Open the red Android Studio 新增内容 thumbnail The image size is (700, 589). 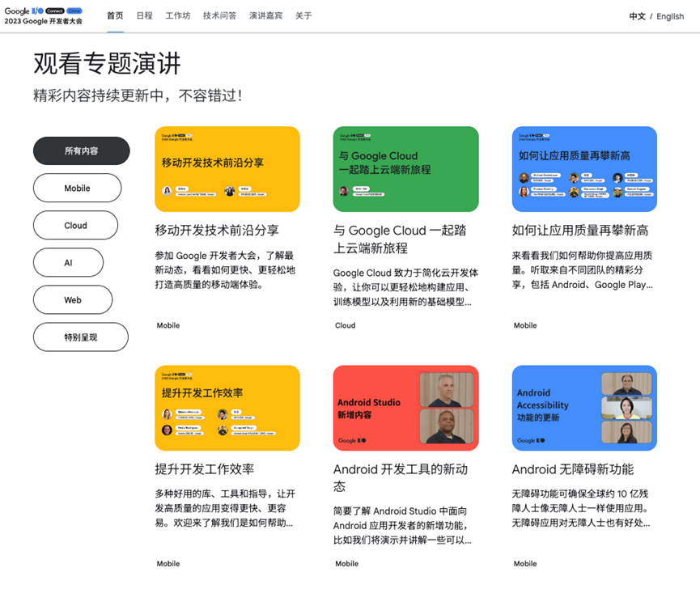(405, 408)
